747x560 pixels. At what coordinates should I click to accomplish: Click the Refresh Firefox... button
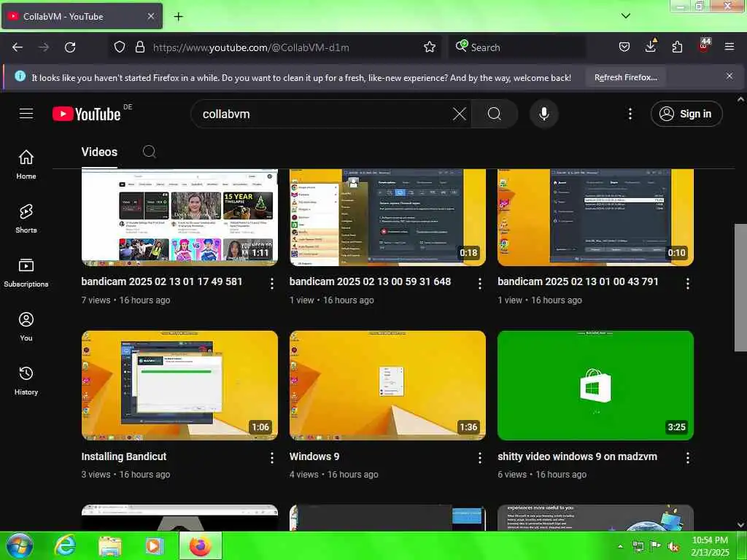[x=625, y=77]
